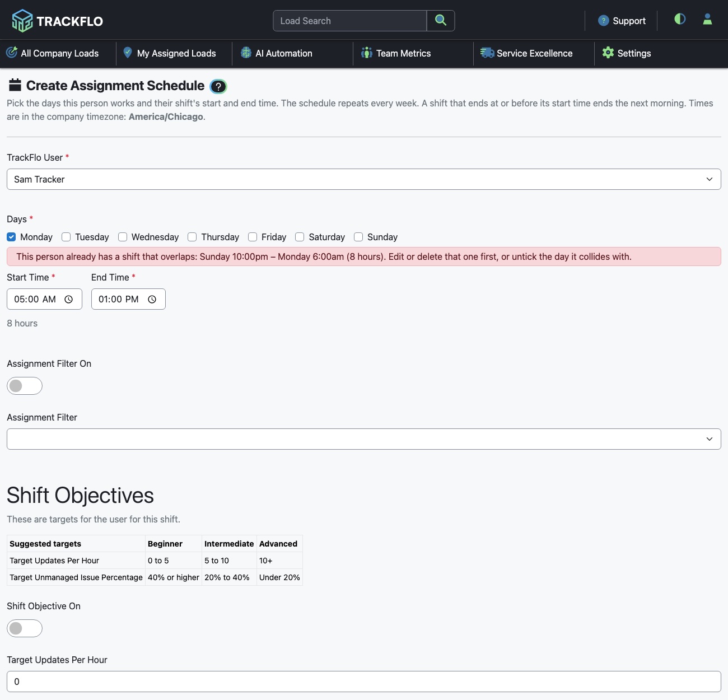The image size is (728, 700).
Task: Check the Friday checkbox
Action: [x=253, y=237]
